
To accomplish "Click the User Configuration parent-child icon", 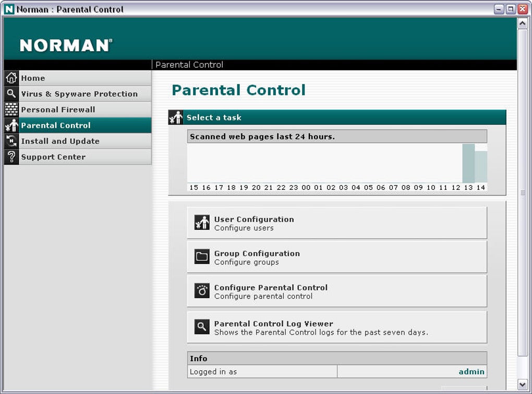I will pyautogui.click(x=202, y=223).
